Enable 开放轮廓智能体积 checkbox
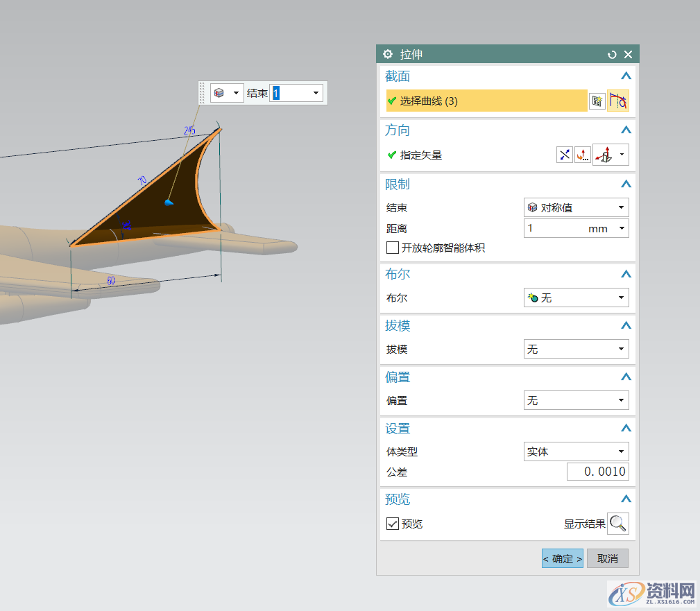Viewport: 700px width, 611px height. pyautogui.click(x=393, y=248)
